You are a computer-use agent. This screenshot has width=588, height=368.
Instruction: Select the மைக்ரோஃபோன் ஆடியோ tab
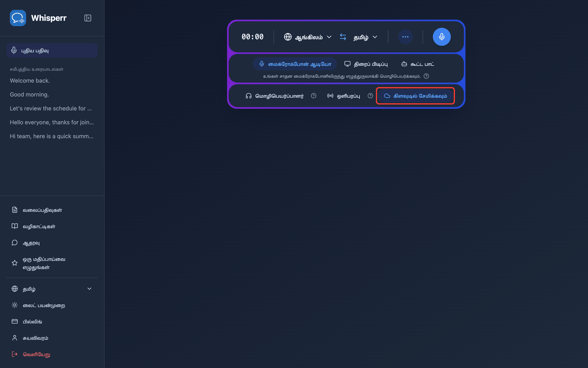click(x=295, y=64)
